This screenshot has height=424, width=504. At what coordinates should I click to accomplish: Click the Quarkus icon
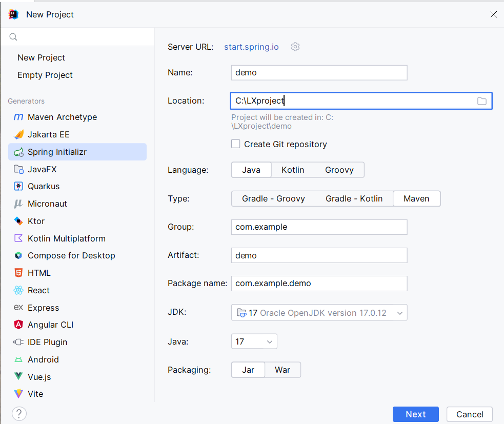18,186
